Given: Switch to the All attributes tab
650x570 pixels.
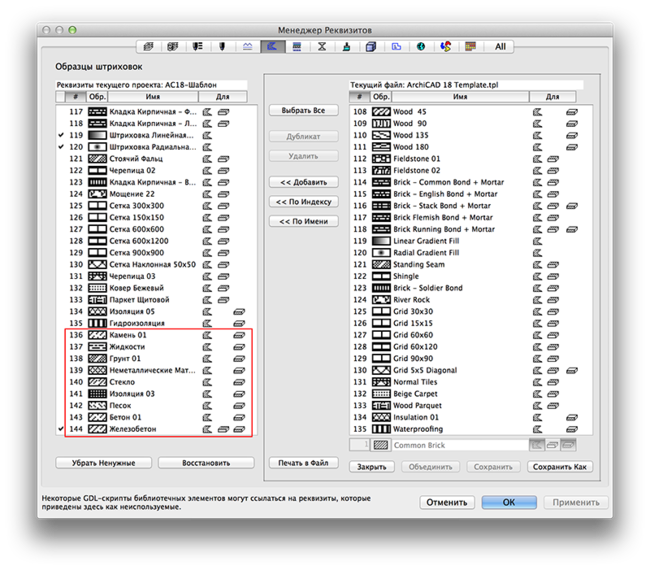Looking at the screenshot, I should tap(500, 46).
